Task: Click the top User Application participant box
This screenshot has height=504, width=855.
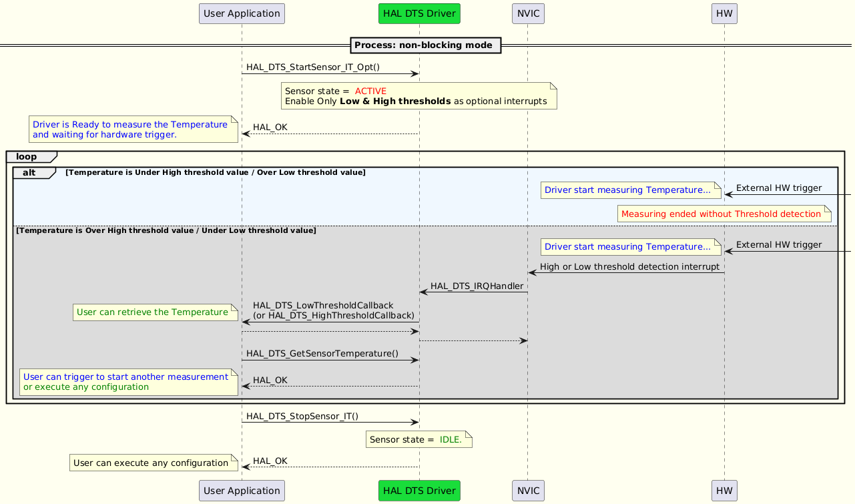Action: (x=242, y=13)
